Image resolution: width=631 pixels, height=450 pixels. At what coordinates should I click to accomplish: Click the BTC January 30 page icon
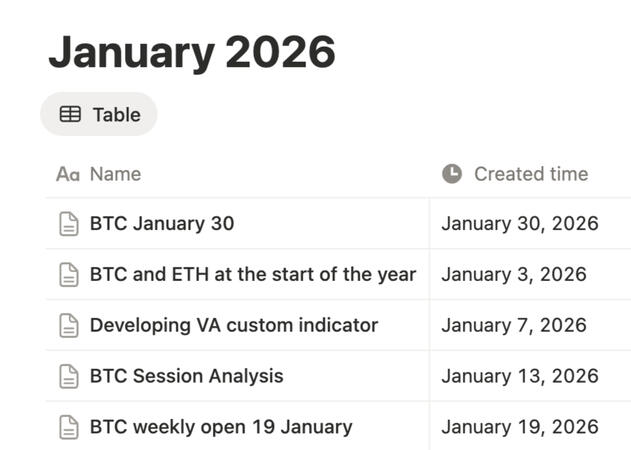pyautogui.click(x=69, y=224)
